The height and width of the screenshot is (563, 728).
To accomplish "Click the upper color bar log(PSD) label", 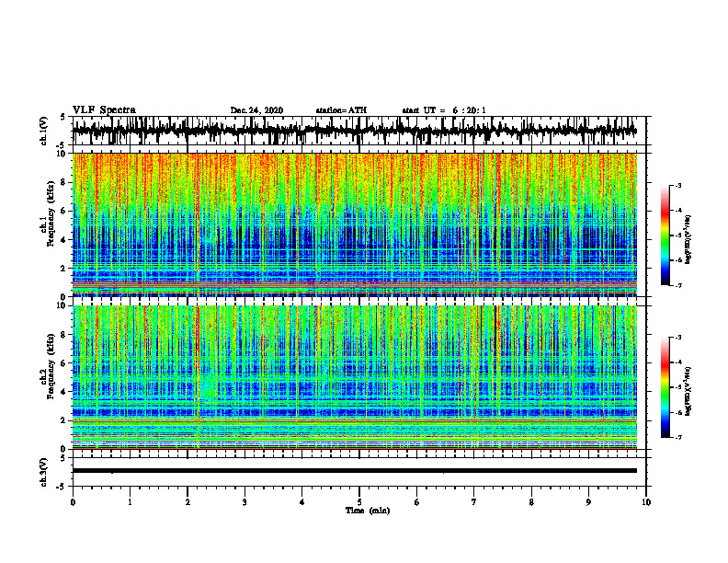I will point(688,239).
